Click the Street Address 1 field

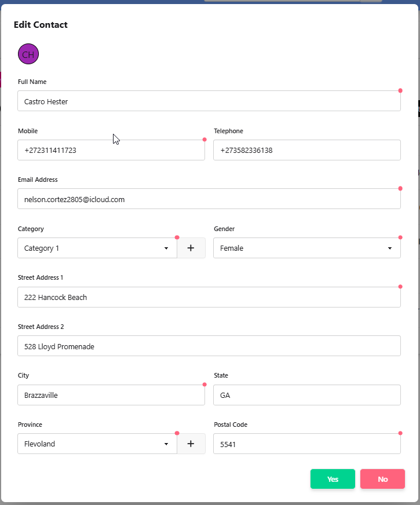[x=209, y=297]
